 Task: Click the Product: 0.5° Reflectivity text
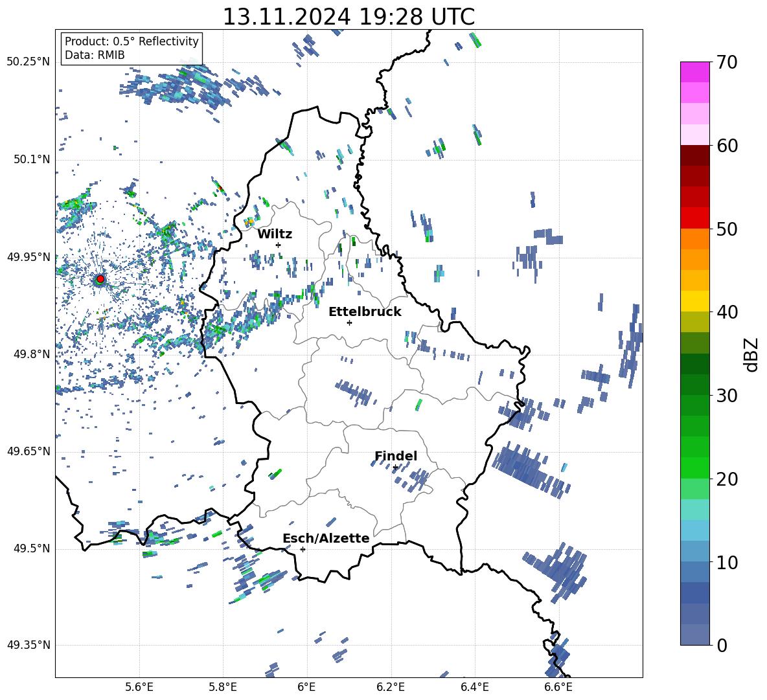point(132,41)
